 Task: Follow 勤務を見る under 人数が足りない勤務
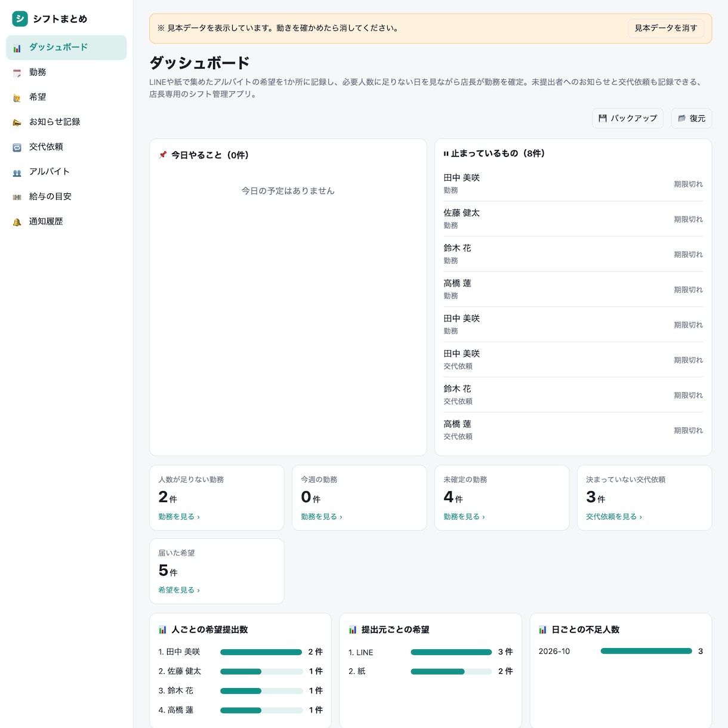click(x=179, y=517)
